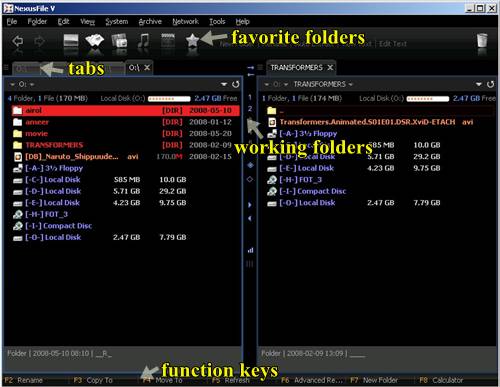Screen dimensions: 500x387
Task: Click the F7 New Folder function key button
Action: pos(374,380)
